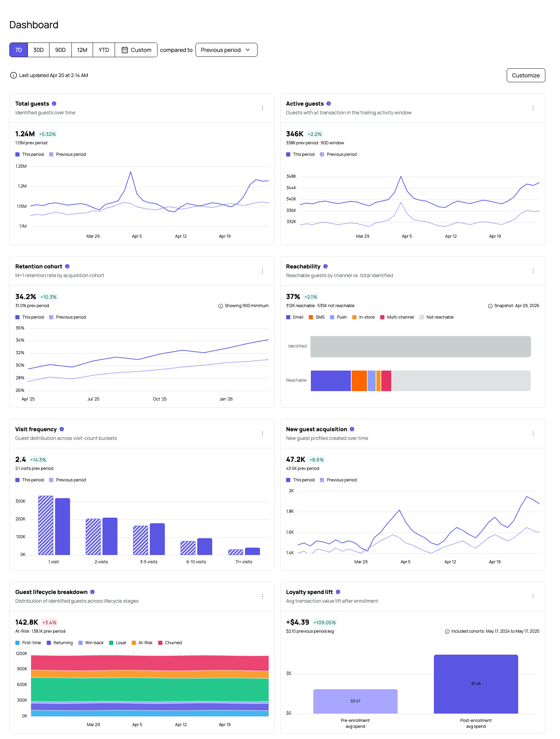The height and width of the screenshot is (739, 560).
Task: Open the Custom date range picker
Action: (136, 50)
